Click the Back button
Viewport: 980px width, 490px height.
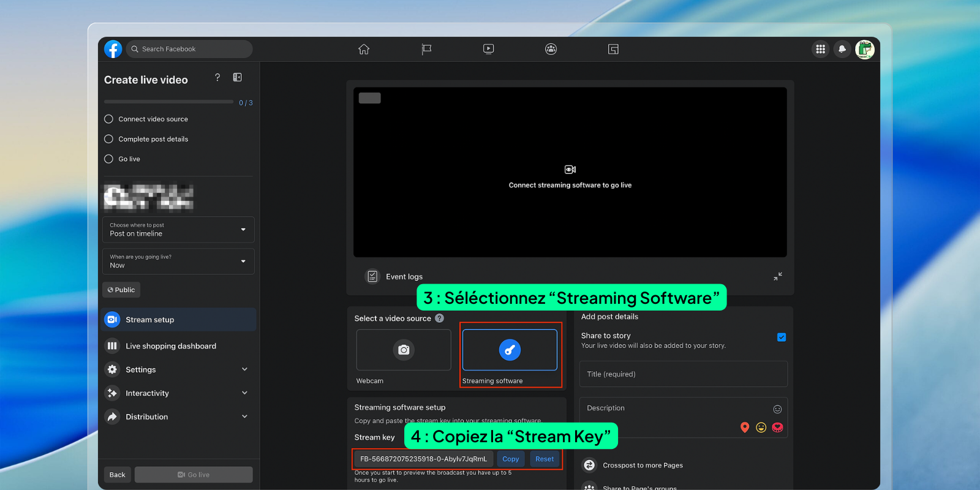(x=117, y=475)
